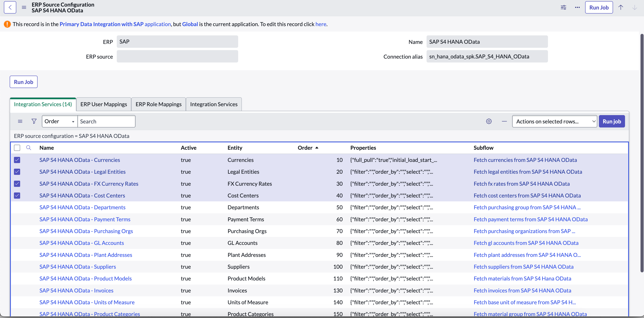Open more options ellipsis in header
Viewport: 644px width, 318px height.
[577, 8]
